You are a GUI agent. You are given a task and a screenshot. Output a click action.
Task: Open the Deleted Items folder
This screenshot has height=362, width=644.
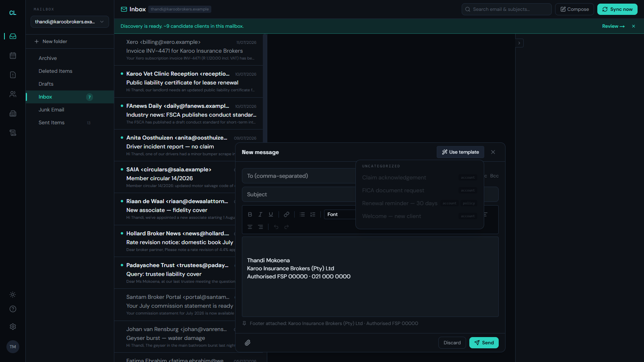70,71
